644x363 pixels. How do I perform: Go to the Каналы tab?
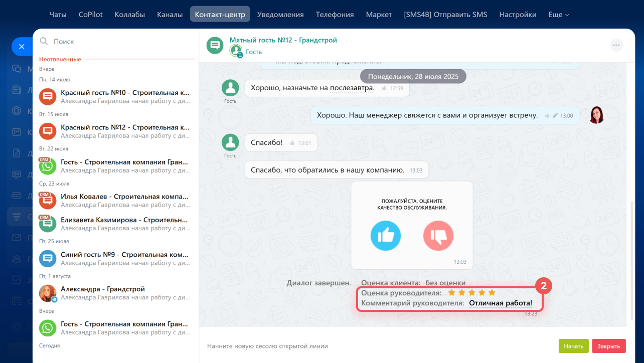(x=170, y=15)
